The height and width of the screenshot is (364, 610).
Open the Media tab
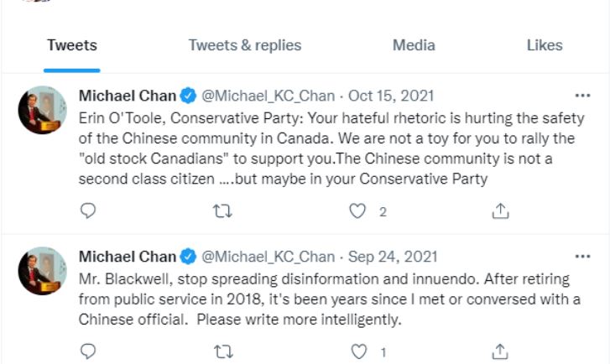(414, 45)
